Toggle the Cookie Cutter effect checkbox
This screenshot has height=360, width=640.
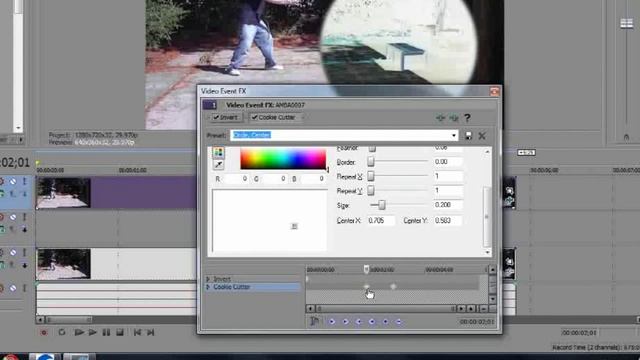[x=254, y=118]
